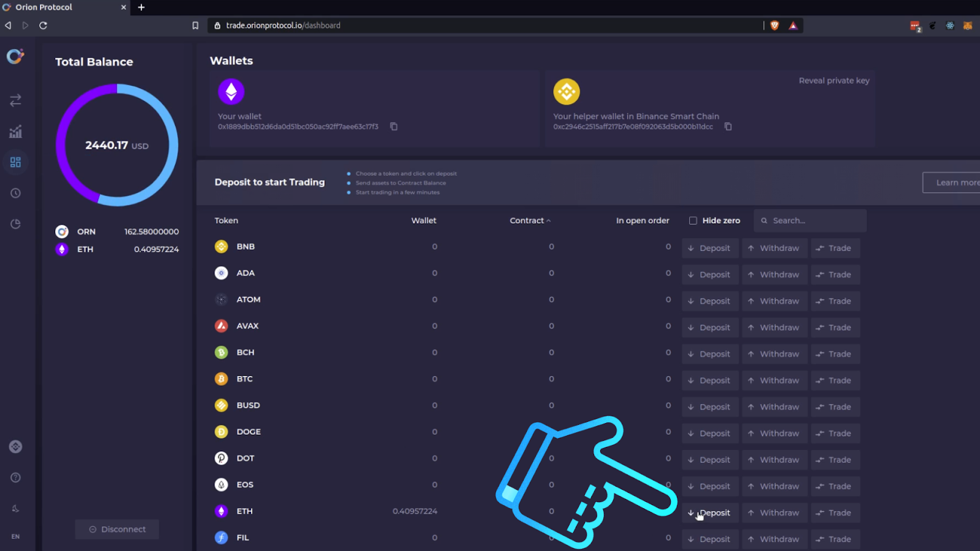Screen dimensions: 980x551
Task: Open the EN language selector
Action: pos(15,536)
